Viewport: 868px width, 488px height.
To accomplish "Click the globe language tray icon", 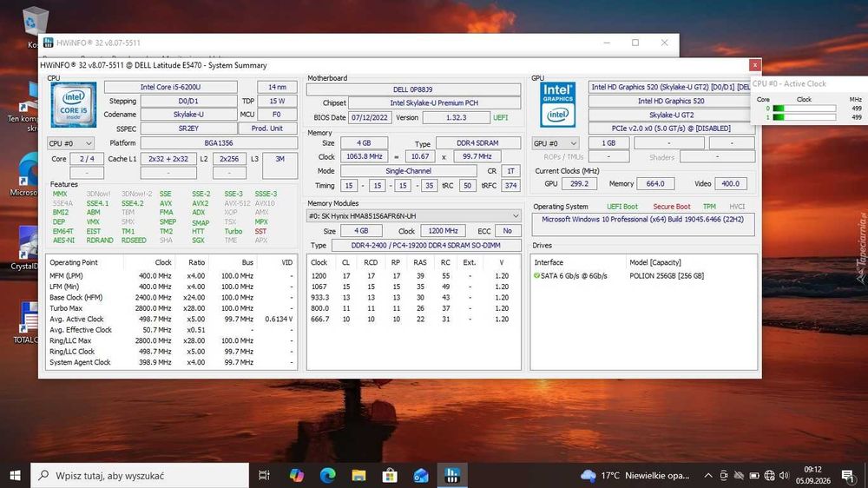I will point(769,475).
